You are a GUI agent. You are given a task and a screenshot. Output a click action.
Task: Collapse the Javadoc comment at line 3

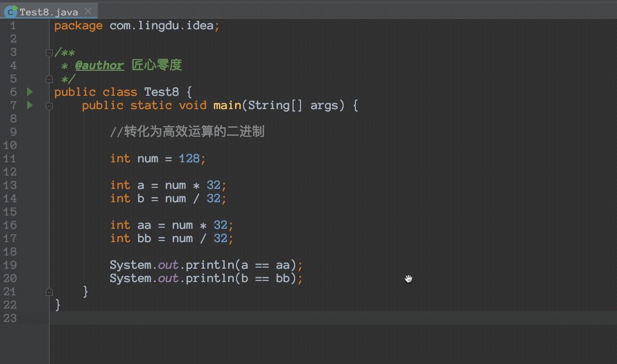(48, 52)
